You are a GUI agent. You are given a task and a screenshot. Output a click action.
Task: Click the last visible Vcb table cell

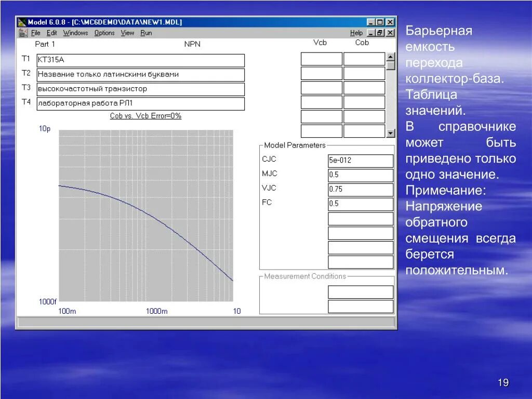pos(321,131)
